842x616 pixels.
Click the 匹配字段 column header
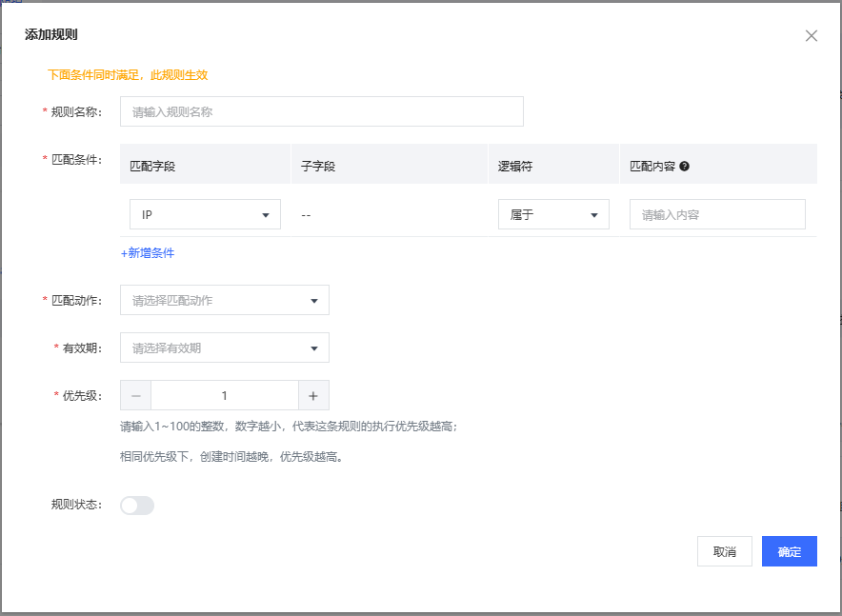tap(152, 166)
